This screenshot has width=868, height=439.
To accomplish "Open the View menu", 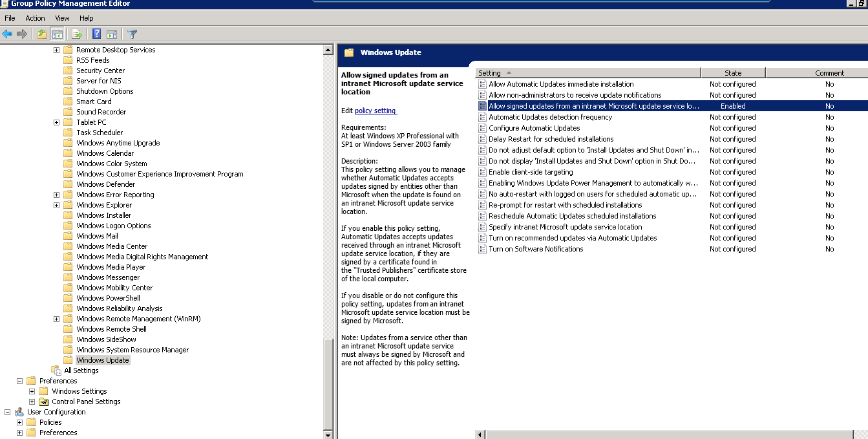I will (62, 18).
